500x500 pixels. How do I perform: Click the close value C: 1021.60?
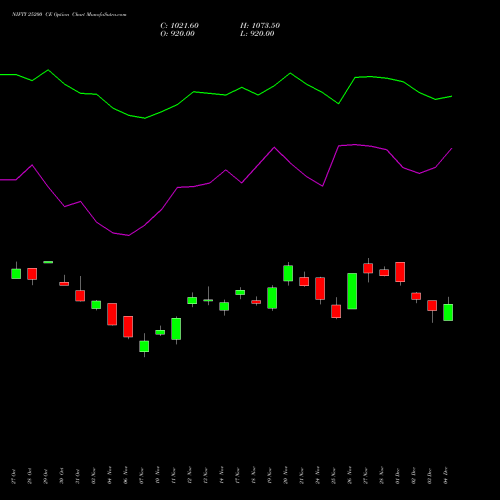(x=179, y=26)
